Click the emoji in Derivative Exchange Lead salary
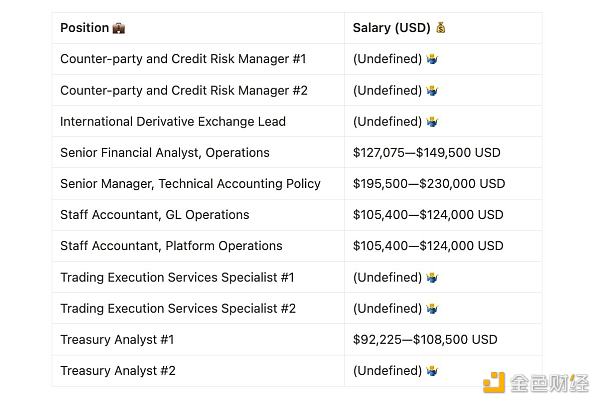The image size is (600, 404). click(432, 121)
